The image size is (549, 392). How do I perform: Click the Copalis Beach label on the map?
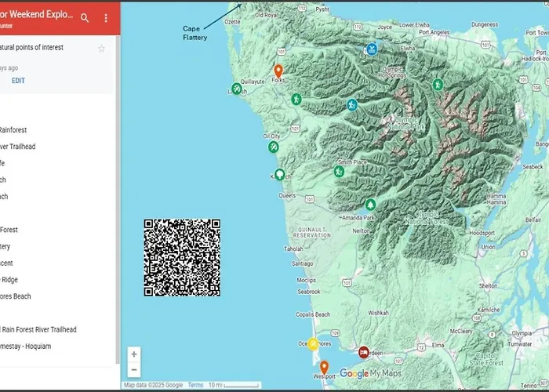pos(313,314)
